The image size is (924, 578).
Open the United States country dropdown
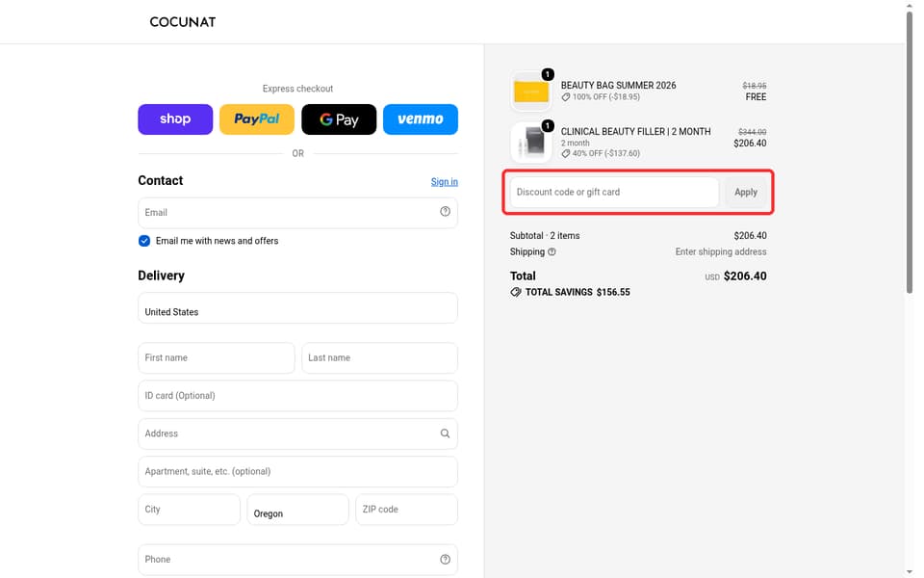[297, 308]
